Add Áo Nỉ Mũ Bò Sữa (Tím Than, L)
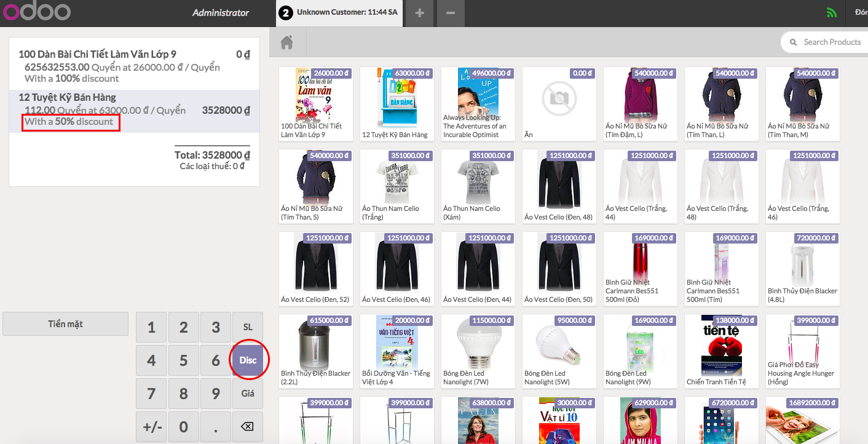The width and height of the screenshot is (868, 444). click(722, 104)
